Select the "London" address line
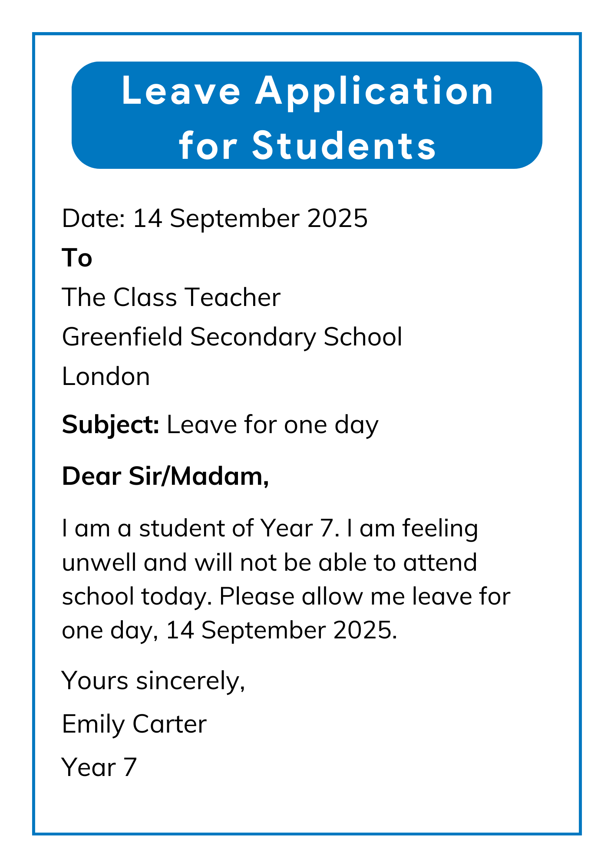The height and width of the screenshot is (868, 614). (106, 376)
